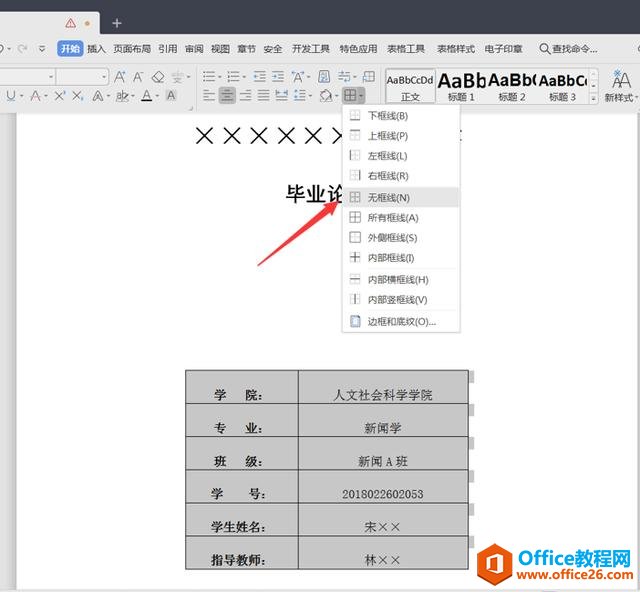This screenshot has height=592, width=640.
Task: Select 内部框线(I) menu entry
Action: [x=401, y=258]
